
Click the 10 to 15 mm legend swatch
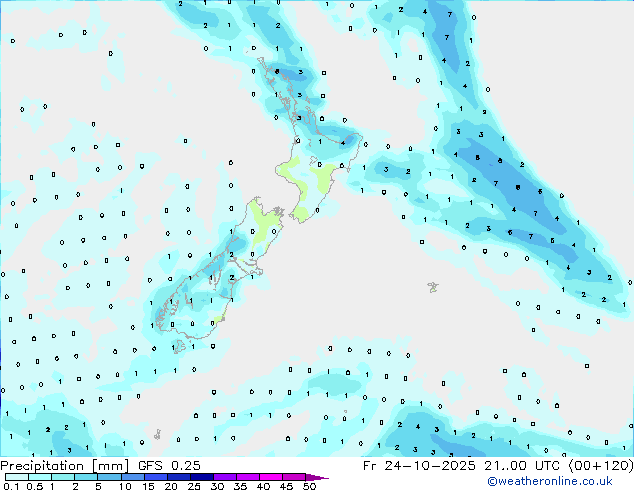click(133, 477)
